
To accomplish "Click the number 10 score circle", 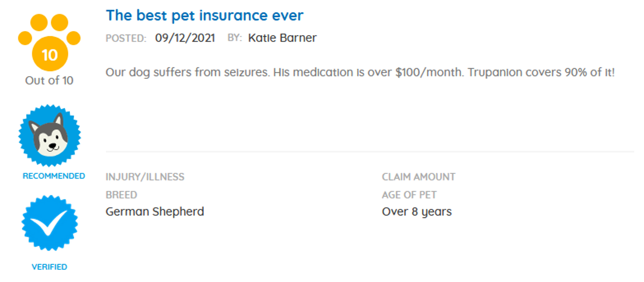I will [49, 54].
